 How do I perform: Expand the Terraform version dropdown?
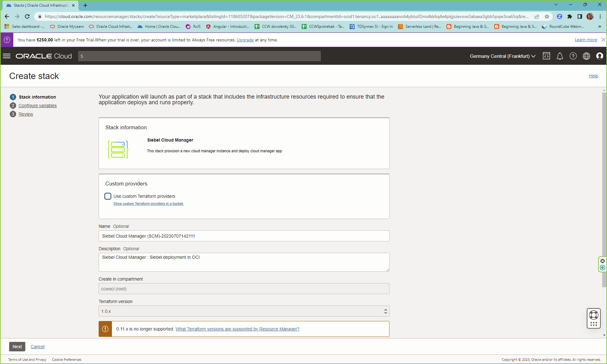[244, 311]
